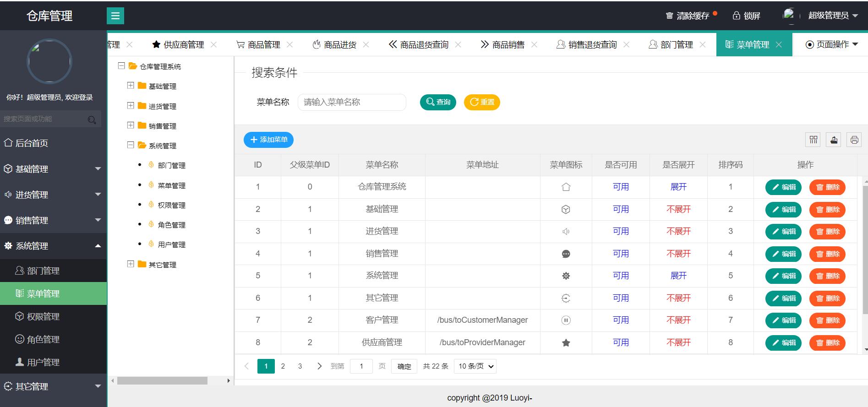Close the 部门管理 tab

(x=702, y=44)
